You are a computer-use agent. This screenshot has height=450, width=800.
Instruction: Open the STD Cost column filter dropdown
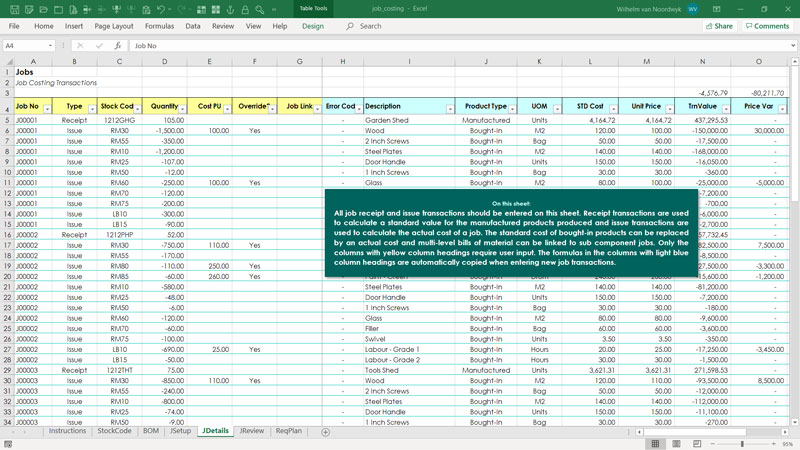click(x=613, y=109)
